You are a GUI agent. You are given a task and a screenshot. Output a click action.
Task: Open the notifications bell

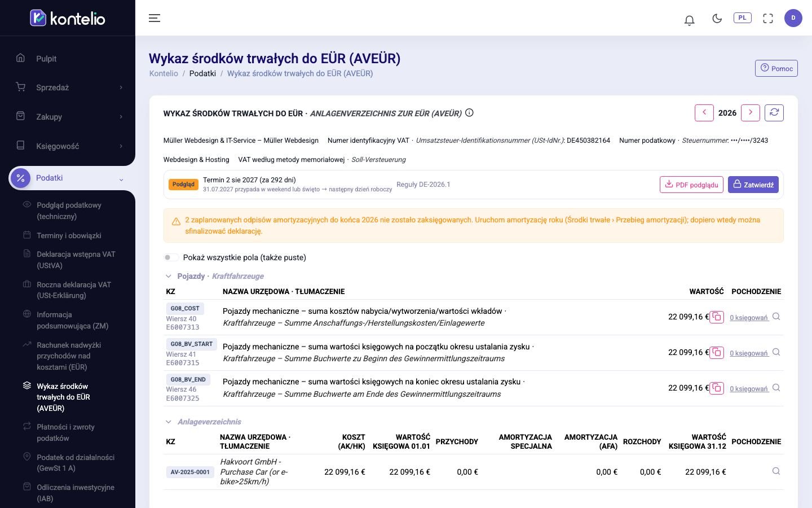[689, 20]
